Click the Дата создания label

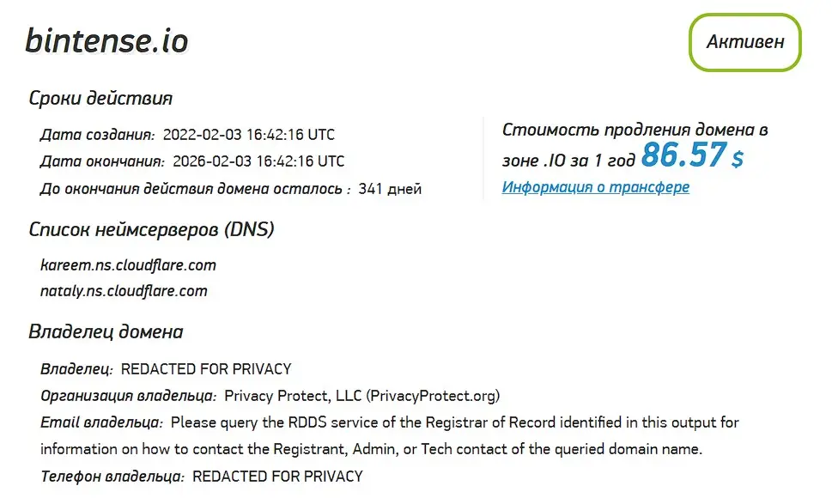[97, 135]
